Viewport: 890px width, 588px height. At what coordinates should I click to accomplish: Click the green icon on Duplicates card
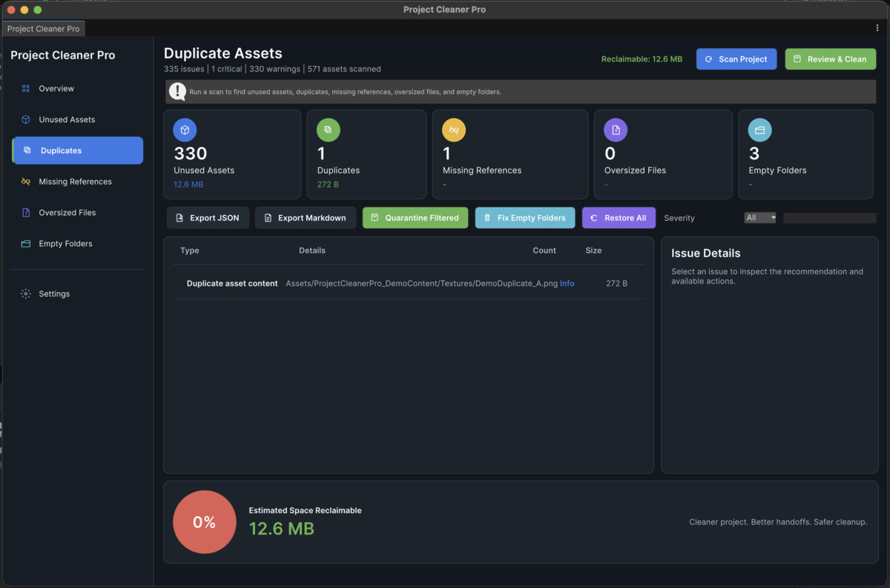tap(329, 130)
